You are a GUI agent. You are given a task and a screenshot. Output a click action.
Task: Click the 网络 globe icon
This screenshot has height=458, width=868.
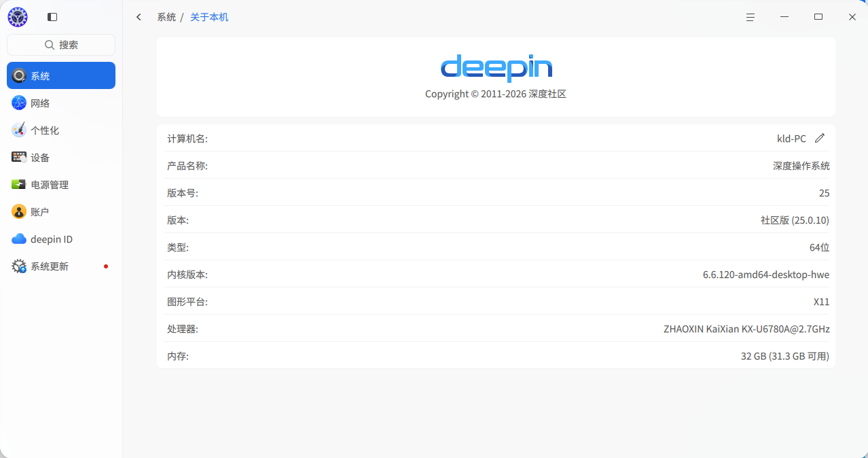pyautogui.click(x=19, y=103)
